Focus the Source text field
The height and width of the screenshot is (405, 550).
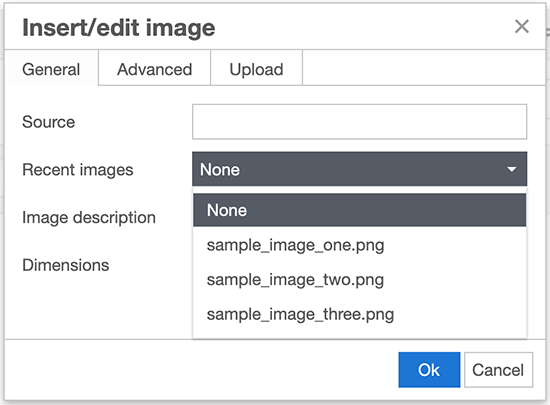[x=359, y=122]
